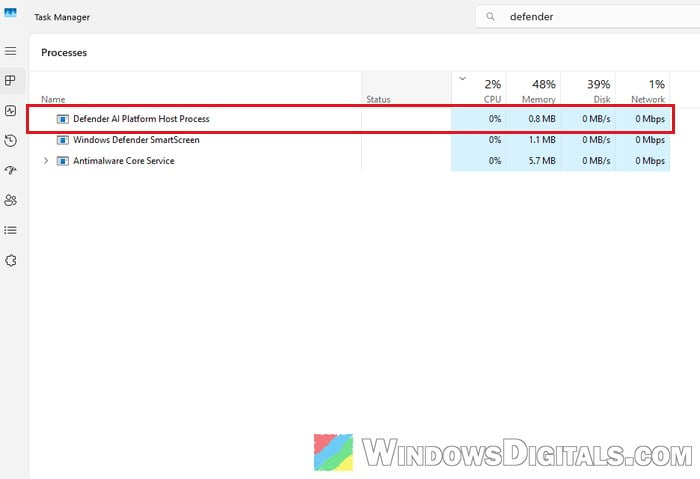Go to Startup apps page
This screenshot has width=700, height=479.
point(11,170)
